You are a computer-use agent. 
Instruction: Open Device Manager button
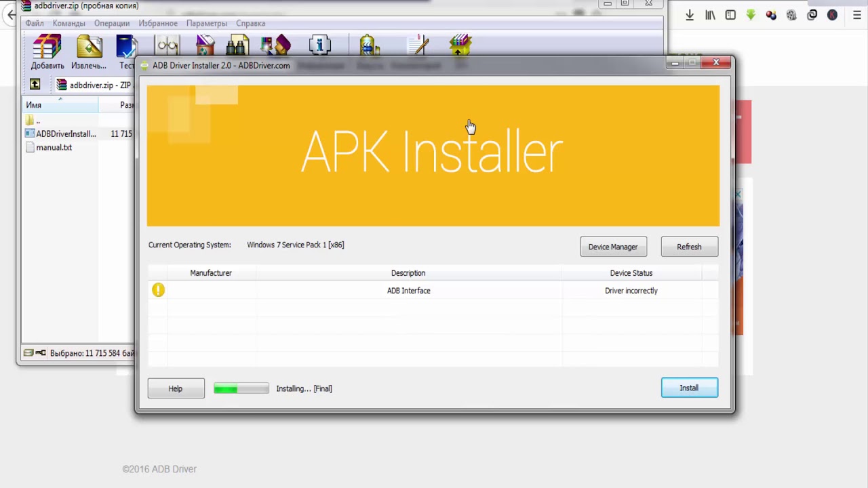click(x=613, y=247)
